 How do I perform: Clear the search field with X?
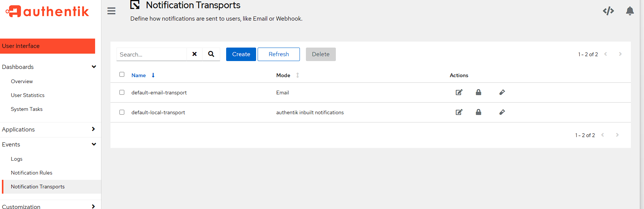(194, 54)
